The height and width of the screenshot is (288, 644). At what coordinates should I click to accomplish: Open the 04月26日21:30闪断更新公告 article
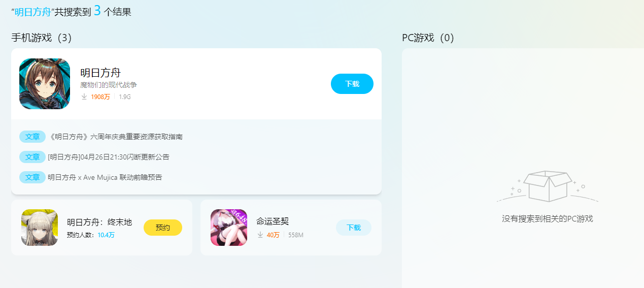pos(109,157)
